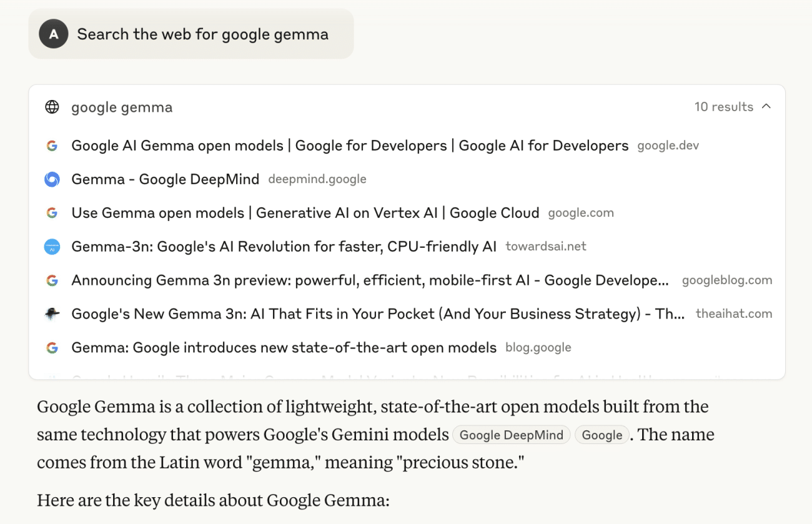Screen dimensions: 812x524
Task: Click the 10 results label
Action: (x=724, y=107)
